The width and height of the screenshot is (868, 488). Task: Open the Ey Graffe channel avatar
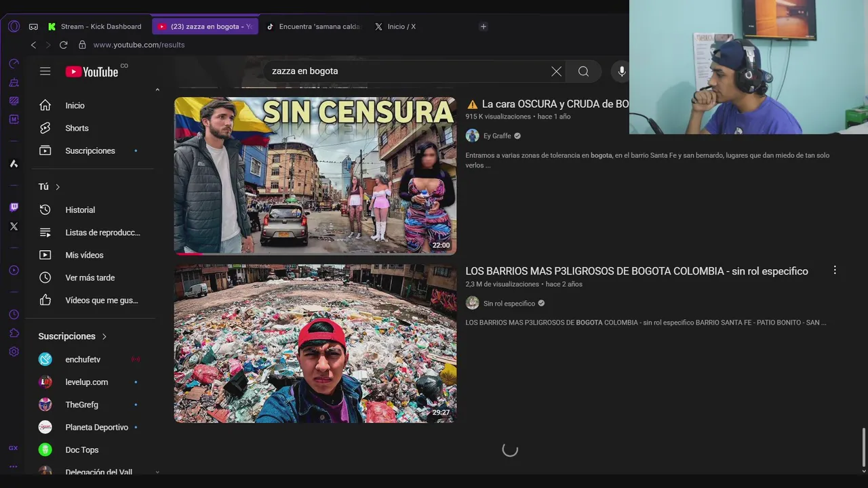[473, 136]
